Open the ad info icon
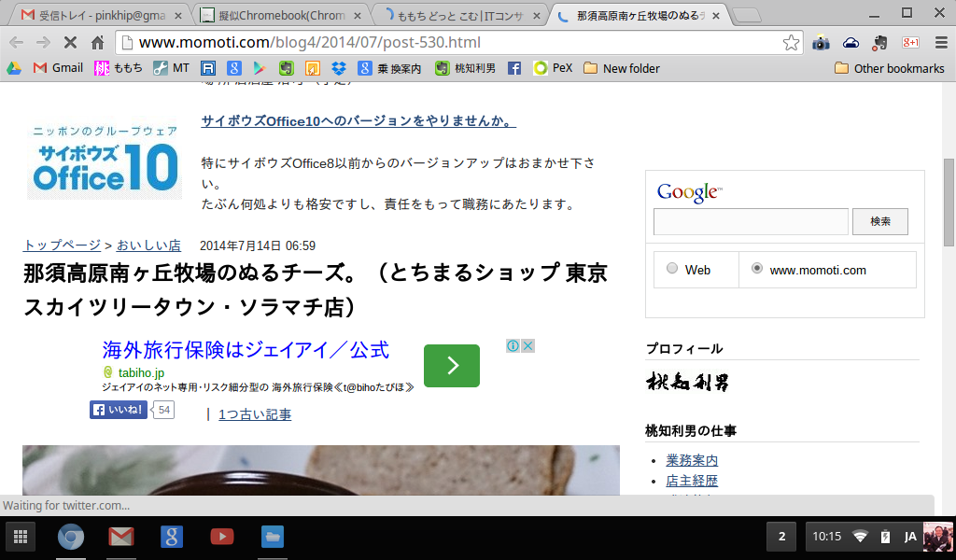The image size is (956, 560). coord(513,346)
